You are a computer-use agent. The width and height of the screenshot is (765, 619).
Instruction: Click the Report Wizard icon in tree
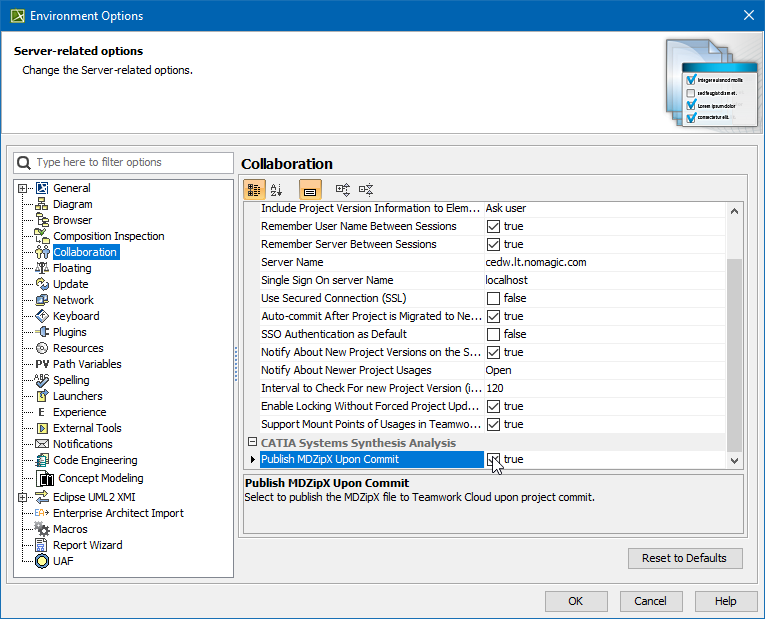click(x=43, y=545)
